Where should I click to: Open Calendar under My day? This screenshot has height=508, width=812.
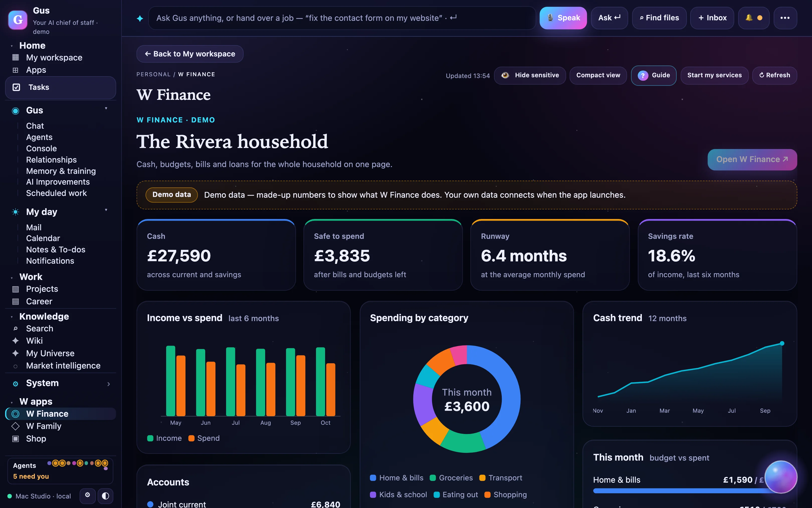click(43, 238)
